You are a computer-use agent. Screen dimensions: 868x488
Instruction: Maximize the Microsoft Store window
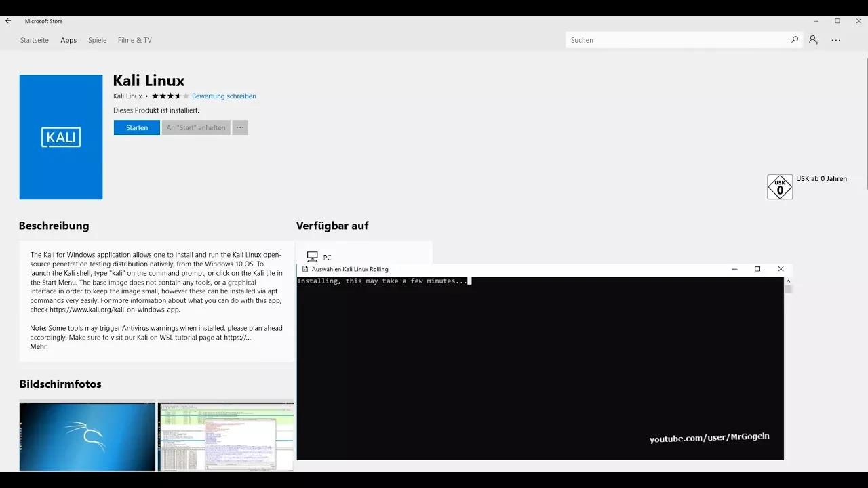pyautogui.click(x=837, y=21)
